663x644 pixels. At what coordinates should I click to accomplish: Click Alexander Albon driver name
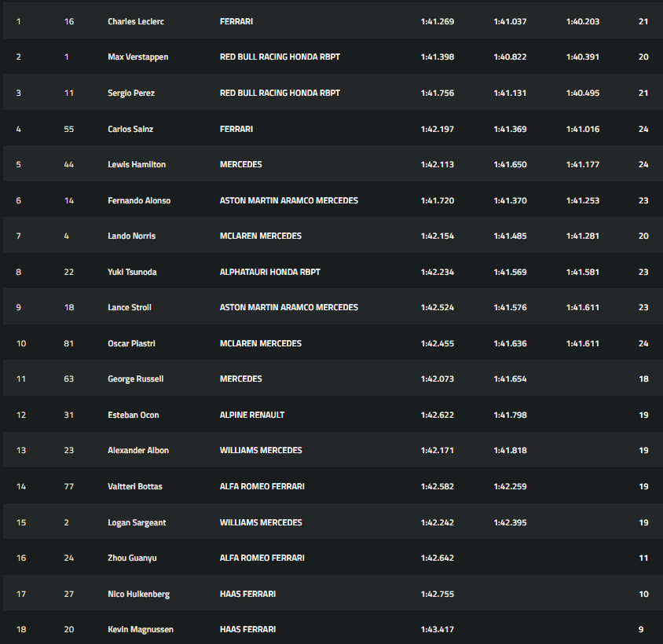pyautogui.click(x=138, y=450)
